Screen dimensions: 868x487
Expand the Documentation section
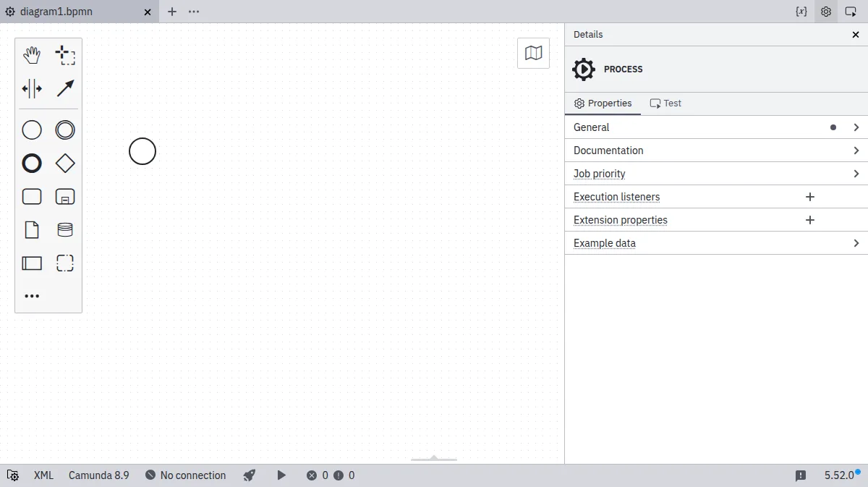point(716,151)
